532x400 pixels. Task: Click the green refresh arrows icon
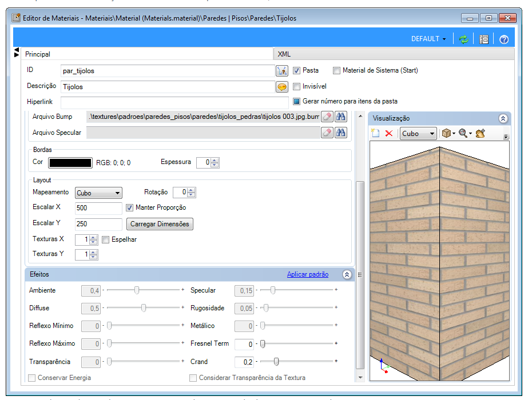(463, 39)
